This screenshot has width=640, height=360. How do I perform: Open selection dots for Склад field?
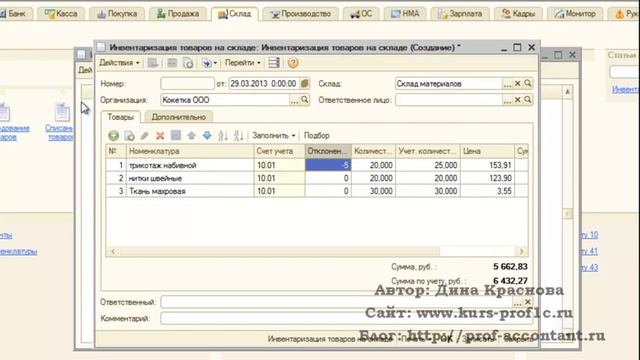point(507,84)
